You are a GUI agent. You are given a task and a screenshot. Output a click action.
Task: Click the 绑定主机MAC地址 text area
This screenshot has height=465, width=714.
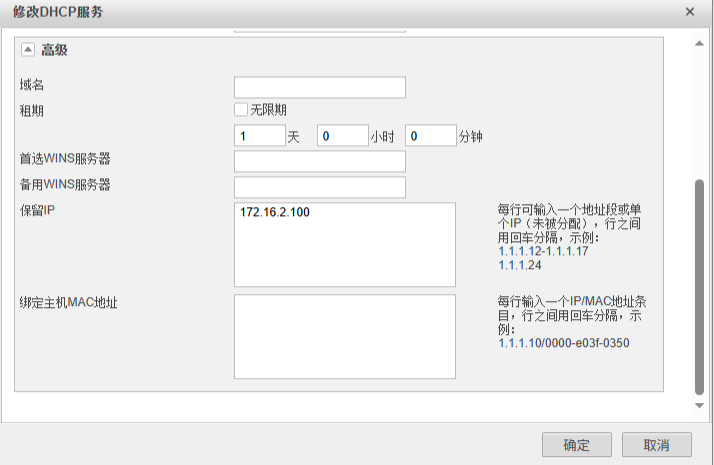click(x=345, y=337)
